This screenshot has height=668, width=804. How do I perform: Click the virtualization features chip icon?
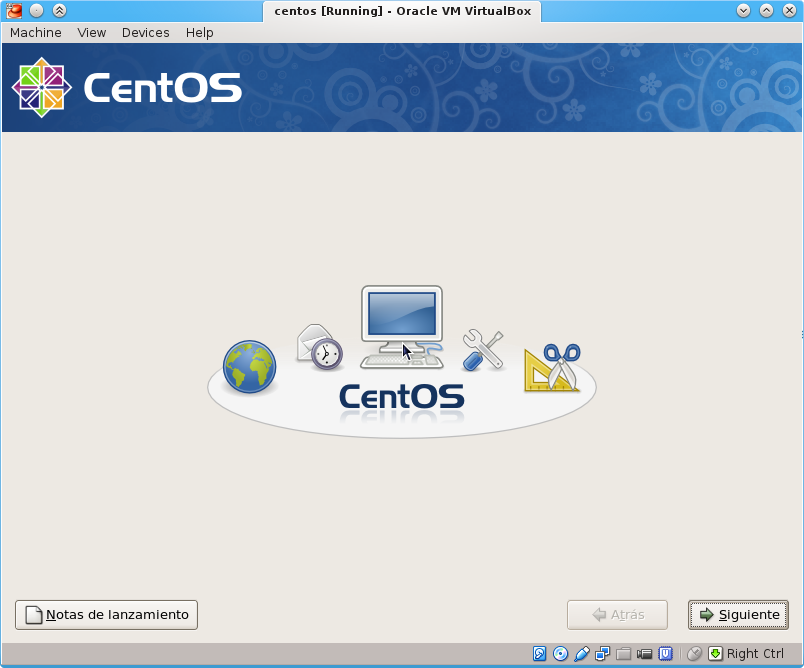[666, 654]
